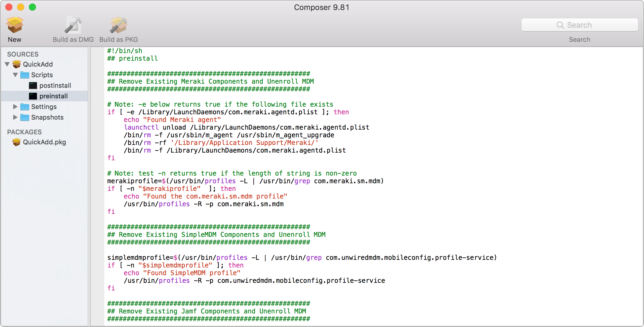Click the '## preinstall' comment line

(x=133, y=58)
